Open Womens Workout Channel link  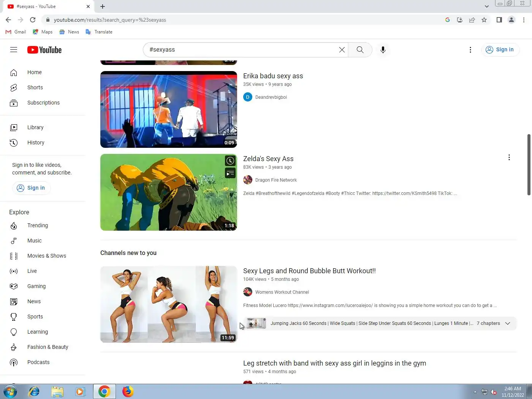282,292
